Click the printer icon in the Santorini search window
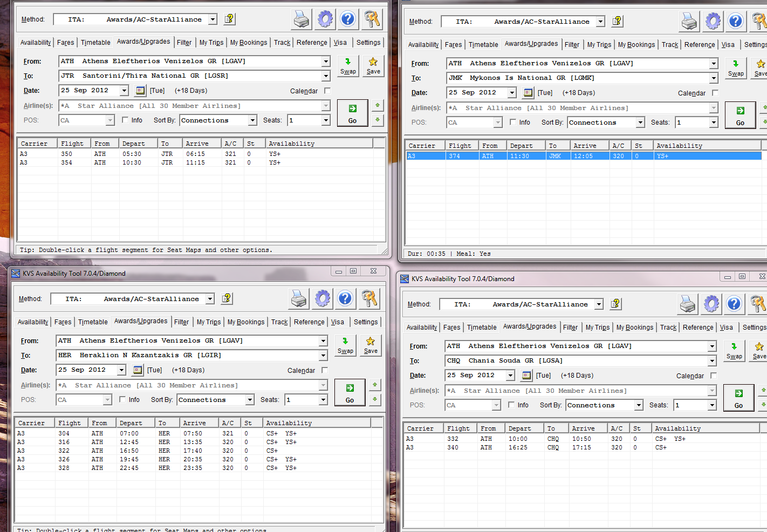The image size is (767, 532). [x=302, y=19]
